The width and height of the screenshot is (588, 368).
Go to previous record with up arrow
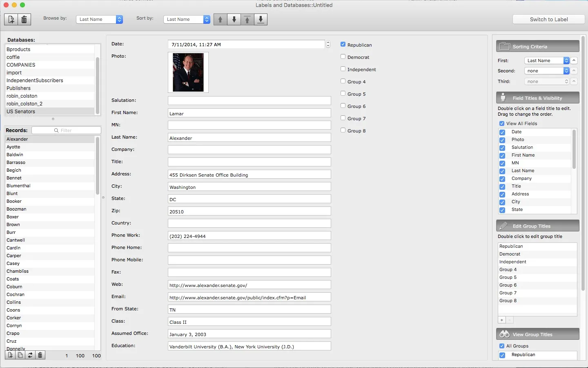point(220,20)
